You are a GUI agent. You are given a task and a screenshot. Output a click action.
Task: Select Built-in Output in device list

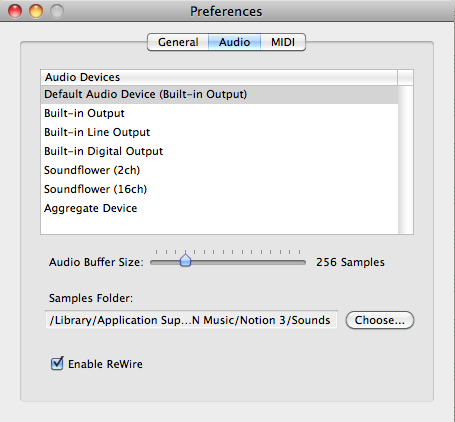219,113
